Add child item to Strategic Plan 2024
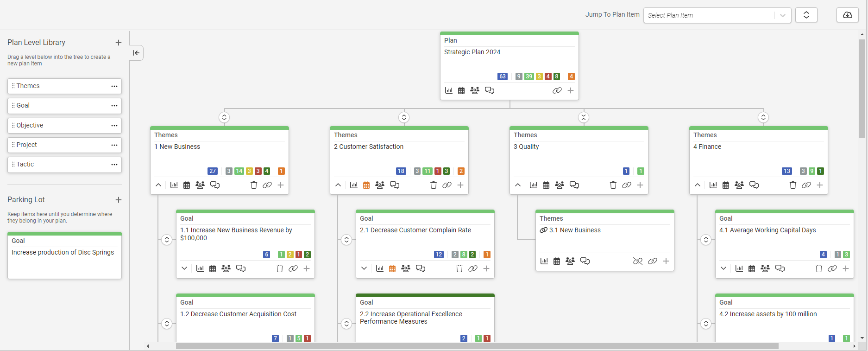Image resolution: width=868 pixels, height=351 pixels. tap(571, 90)
